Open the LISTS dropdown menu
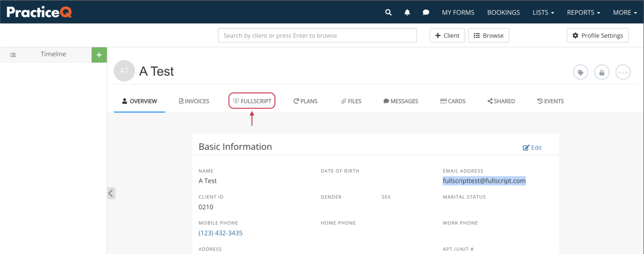This screenshot has height=254, width=644. pyautogui.click(x=543, y=12)
